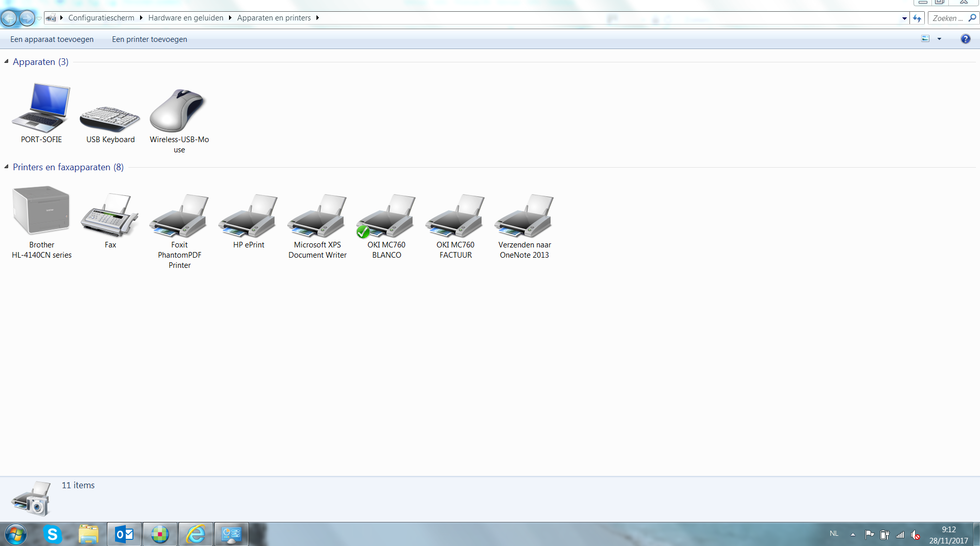Open the clock showing 9:12
This screenshot has width=980, height=546.
(x=948, y=535)
